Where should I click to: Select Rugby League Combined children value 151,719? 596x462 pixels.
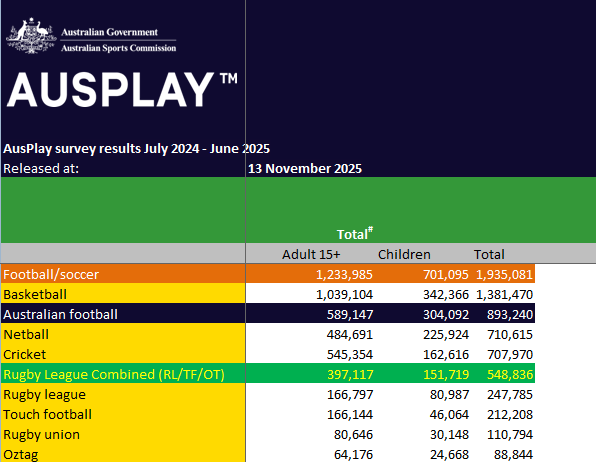pyautogui.click(x=446, y=375)
